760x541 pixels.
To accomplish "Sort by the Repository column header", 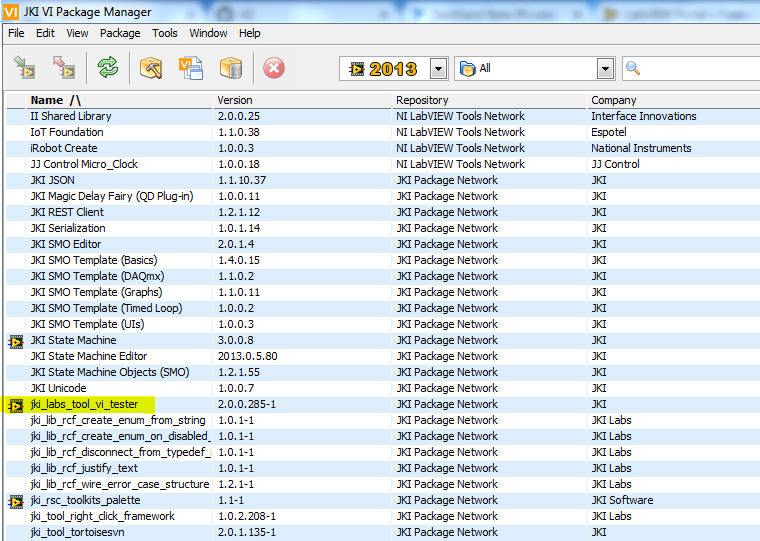I will pyautogui.click(x=489, y=100).
